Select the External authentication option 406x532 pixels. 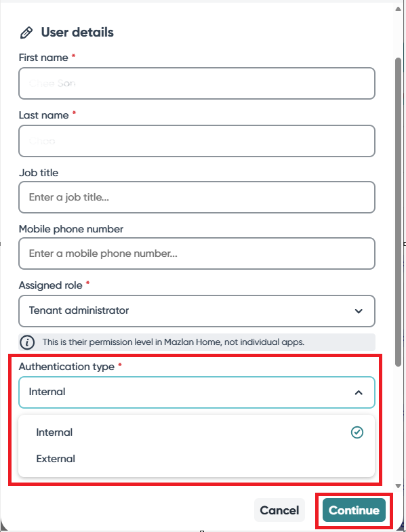pyautogui.click(x=197, y=459)
